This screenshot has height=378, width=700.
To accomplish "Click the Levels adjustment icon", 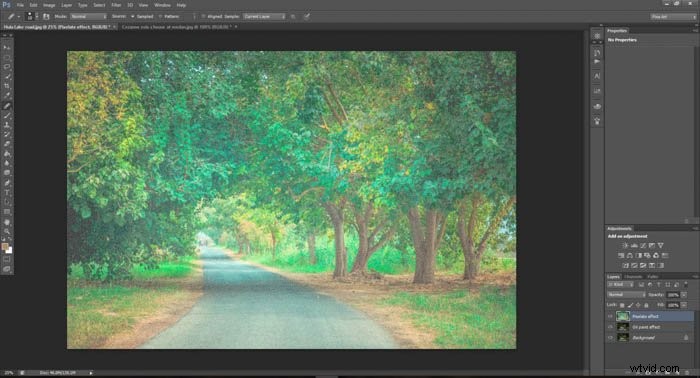I will pos(634,245).
